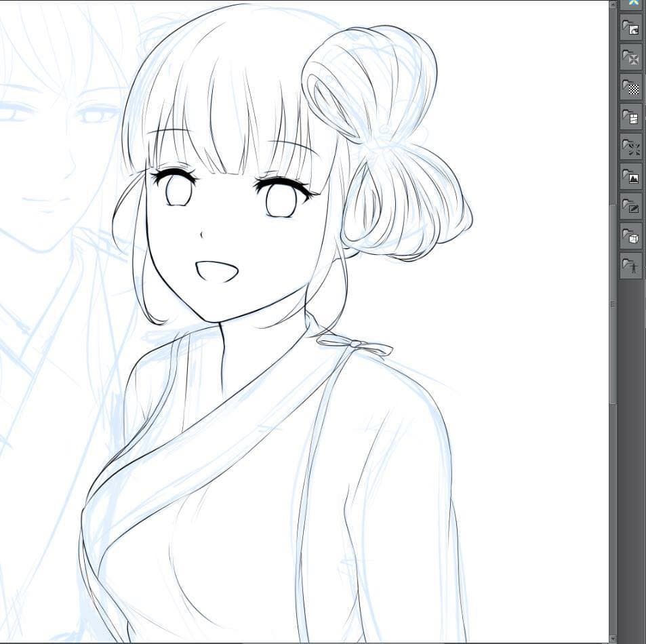Open the image material folder with mountain picture
This screenshot has height=644, width=646.
point(631,177)
